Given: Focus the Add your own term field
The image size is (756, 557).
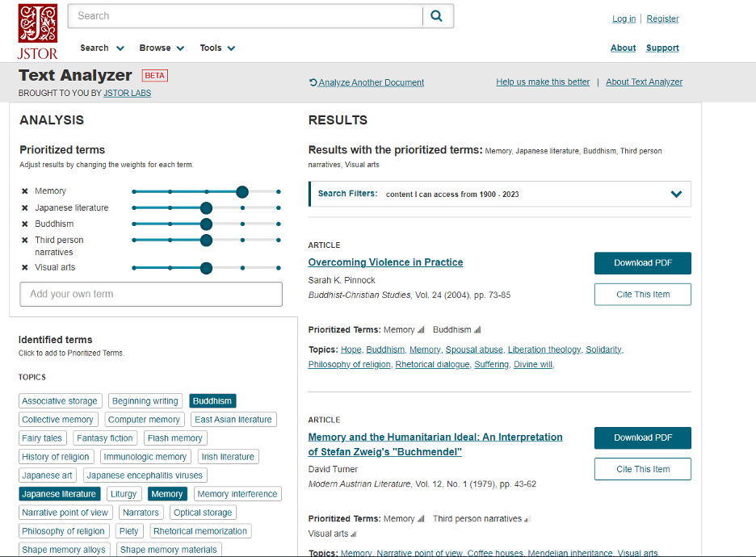Looking at the screenshot, I should (x=151, y=294).
